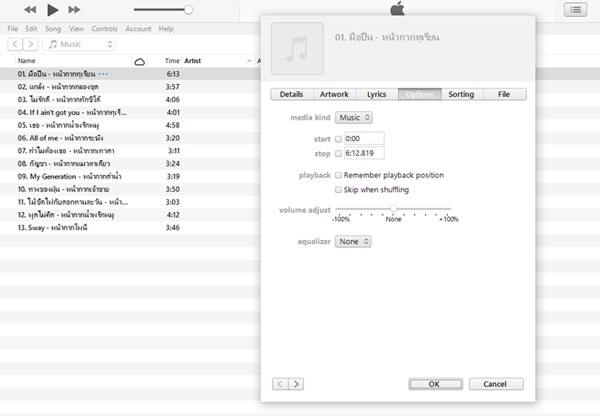The image size is (600, 416).
Task: Click the stop time field 6:12.819
Action: [x=364, y=153]
